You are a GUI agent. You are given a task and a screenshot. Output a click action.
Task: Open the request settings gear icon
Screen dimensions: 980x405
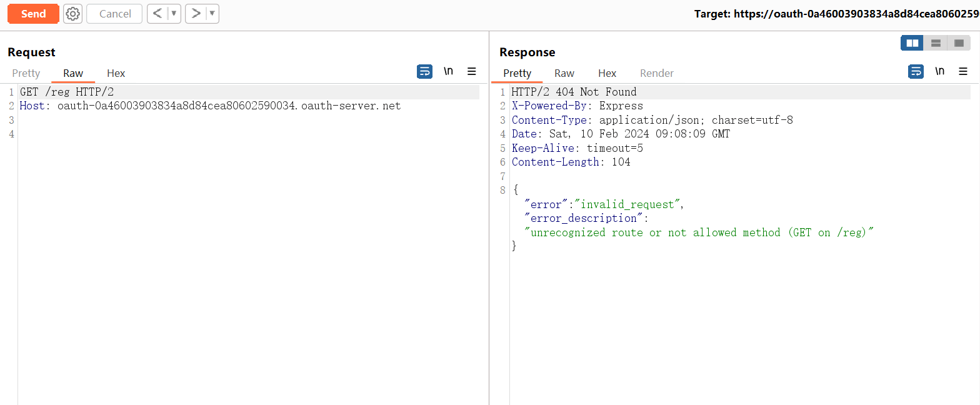73,14
